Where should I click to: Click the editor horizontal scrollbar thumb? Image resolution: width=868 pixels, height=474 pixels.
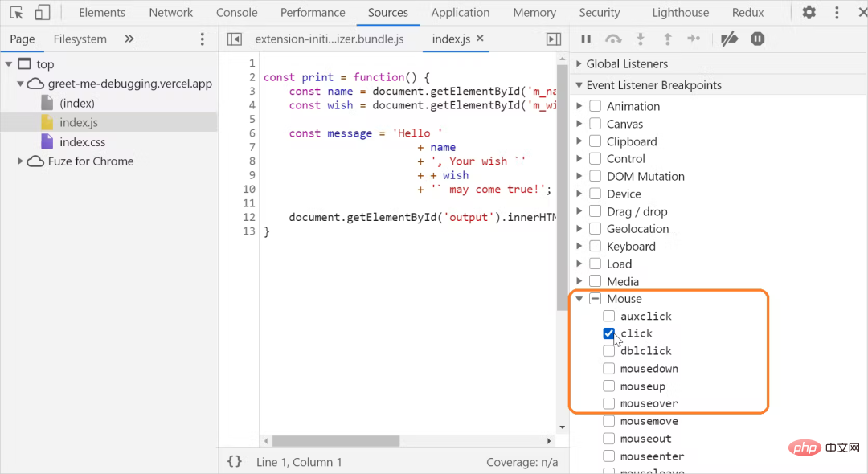tap(336, 441)
